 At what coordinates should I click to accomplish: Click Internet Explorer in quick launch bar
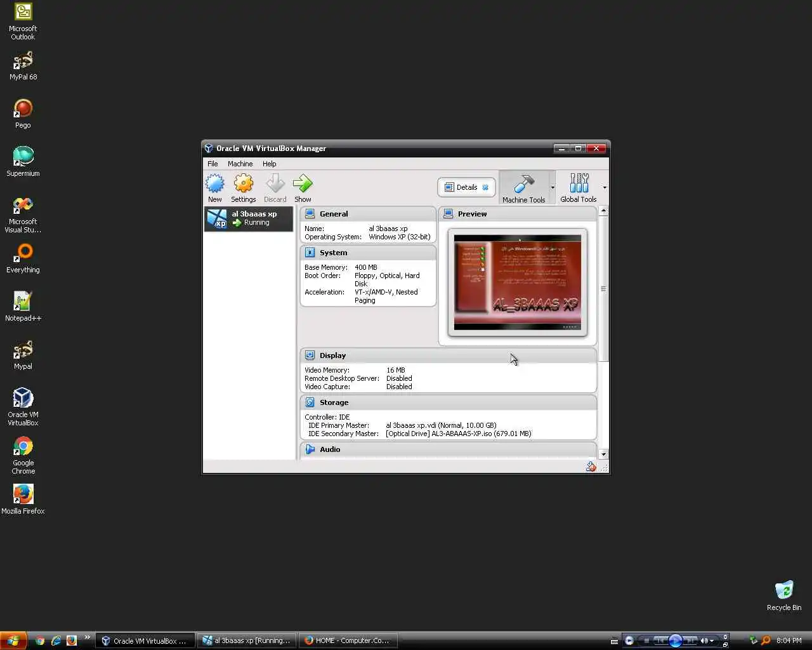(56, 640)
